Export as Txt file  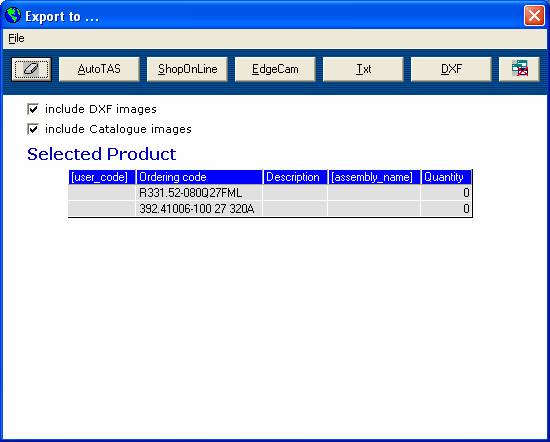click(x=363, y=69)
